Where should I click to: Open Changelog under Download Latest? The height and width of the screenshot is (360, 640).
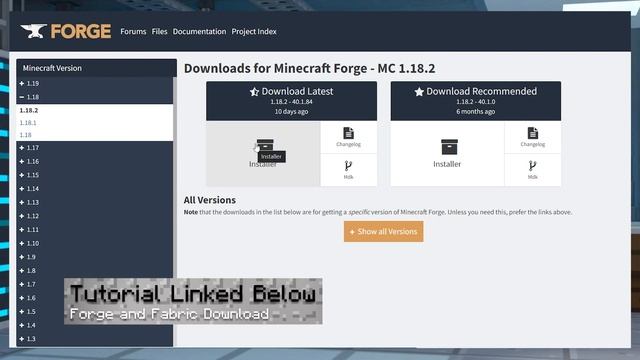click(348, 137)
